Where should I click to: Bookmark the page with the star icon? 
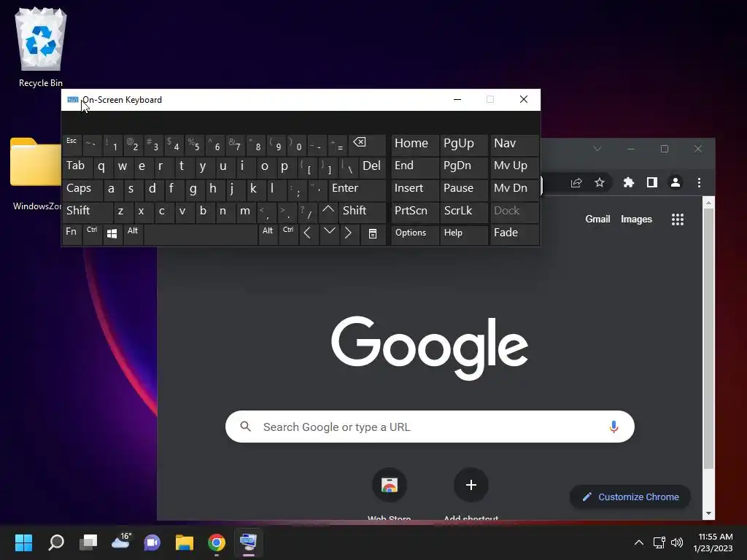tap(600, 183)
